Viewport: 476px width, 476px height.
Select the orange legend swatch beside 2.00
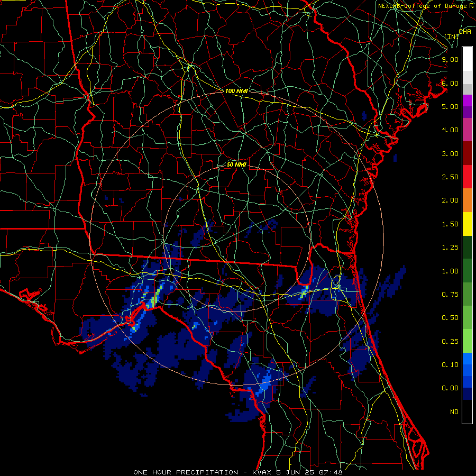[x=467, y=200]
